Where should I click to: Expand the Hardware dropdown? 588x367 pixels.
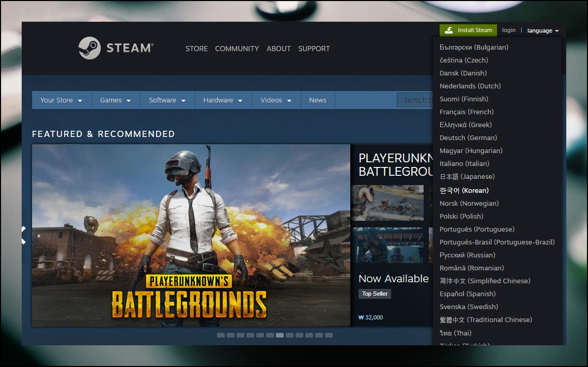point(223,100)
